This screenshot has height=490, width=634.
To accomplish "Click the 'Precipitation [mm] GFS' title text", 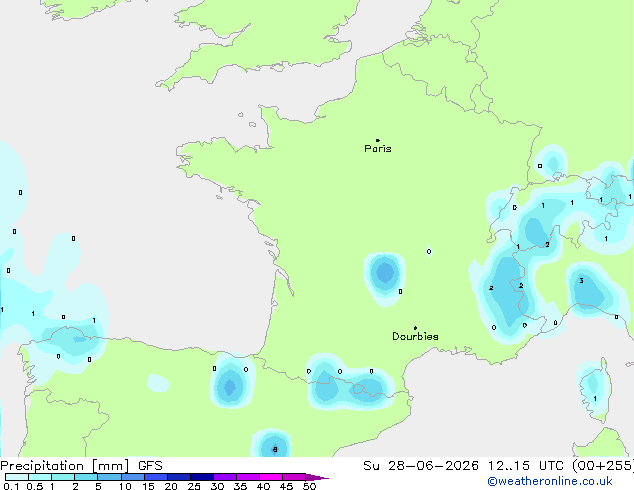I will coord(81,466).
